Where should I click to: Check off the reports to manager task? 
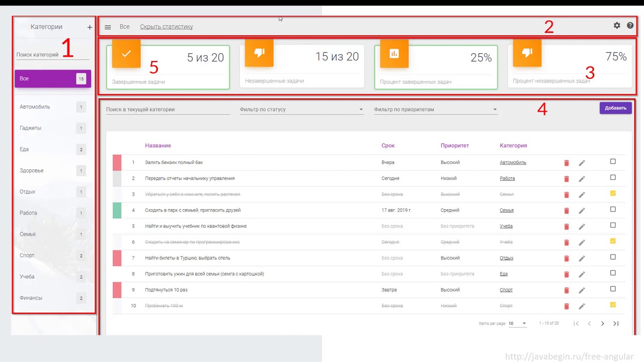pos(613,177)
